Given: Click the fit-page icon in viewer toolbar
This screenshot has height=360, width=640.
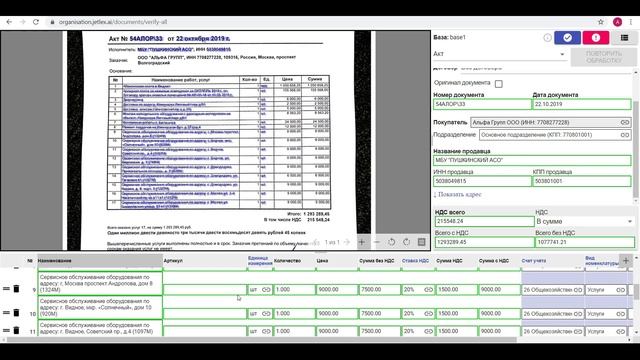Looking at the screenshot, I should pyautogui.click(x=422, y=242).
